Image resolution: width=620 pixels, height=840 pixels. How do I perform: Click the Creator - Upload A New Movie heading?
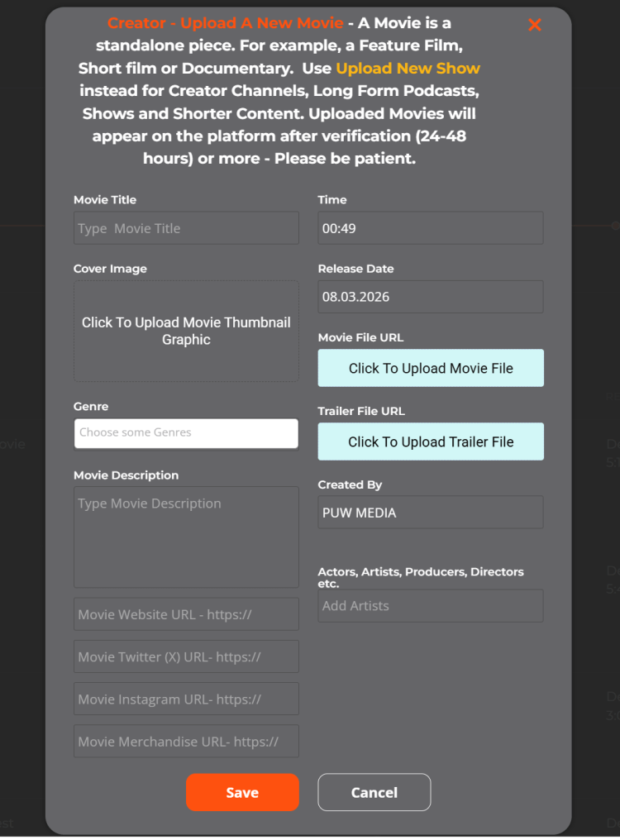point(225,23)
